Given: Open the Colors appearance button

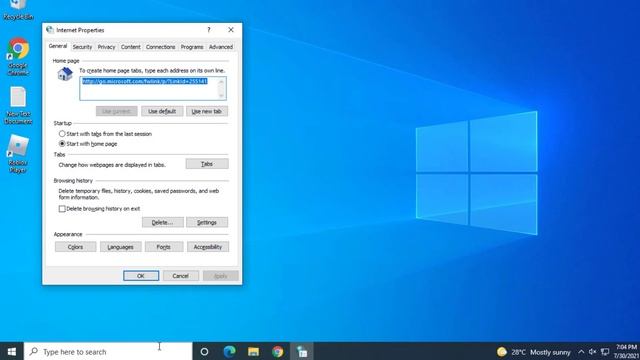Looking at the screenshot, I should [76, 247].
